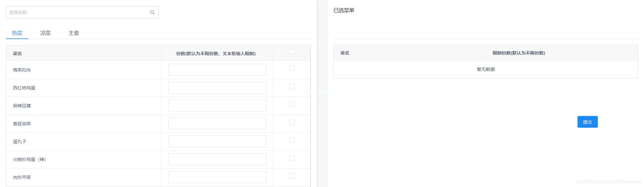Image resolution: width=644 pixels, height=187 pixels.
Task: Click the portion input for 梅菜扣肉
Action: tap(217, 70)
